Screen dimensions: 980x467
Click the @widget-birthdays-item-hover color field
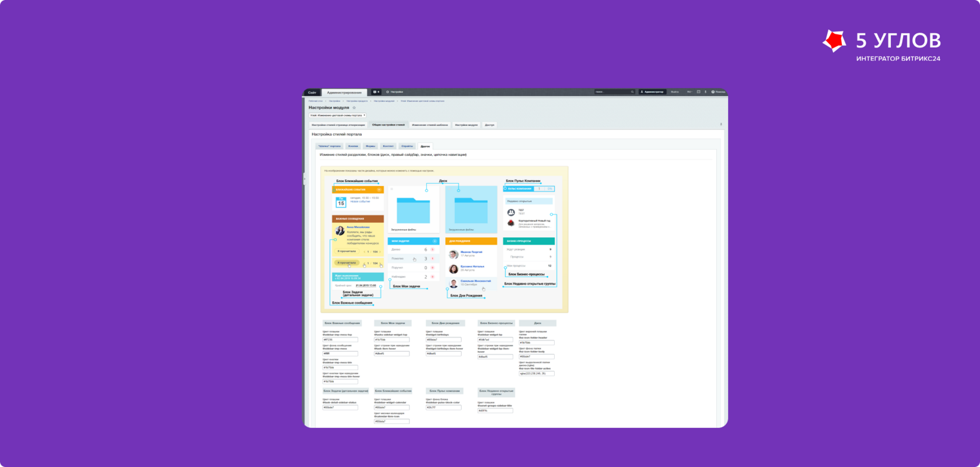click(443, 353)
